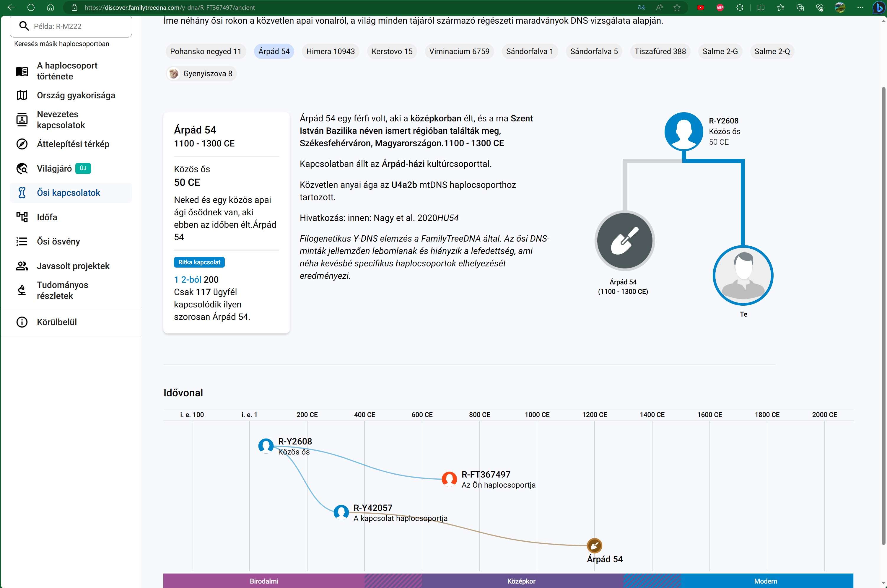The width and height of the screenshot is (887, 588).
Task: Click the Ritka kapcsolat badge
Action: tap(199, 262)
